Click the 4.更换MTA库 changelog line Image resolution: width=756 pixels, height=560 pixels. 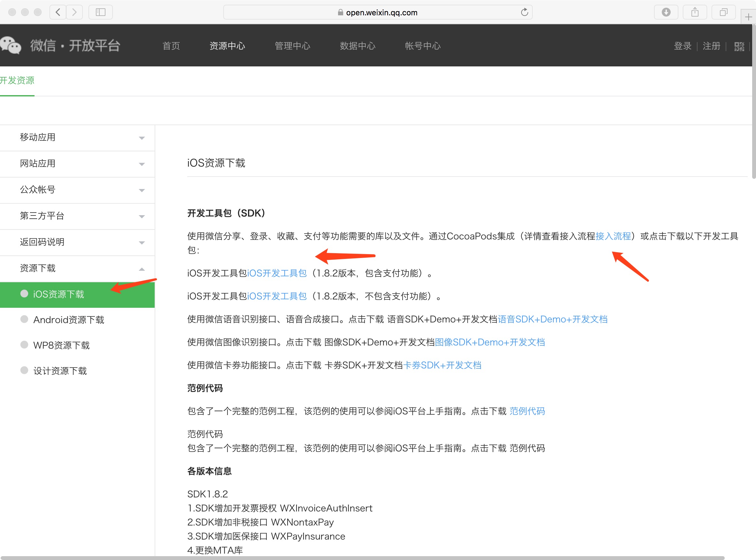point(215,550)
